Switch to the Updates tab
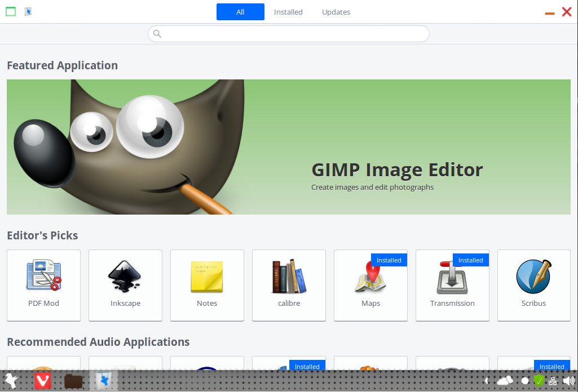This screenshot has height=392, width=578. coord(336,12)
